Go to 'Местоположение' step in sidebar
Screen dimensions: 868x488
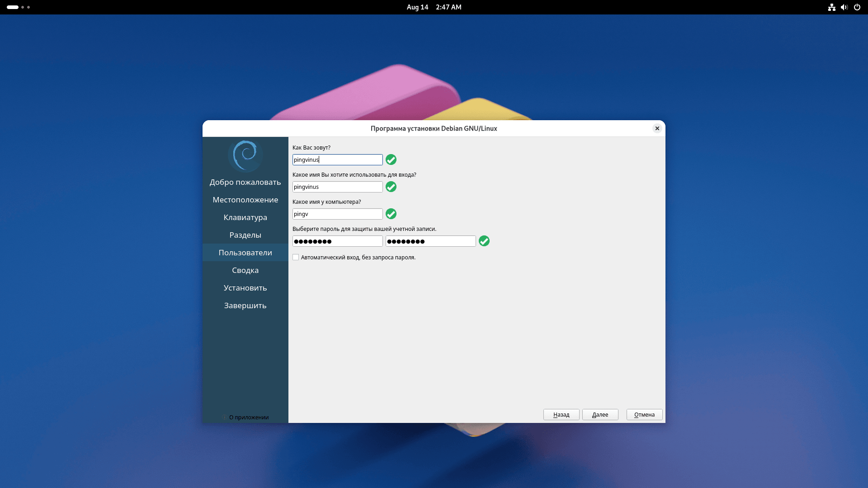[245, 200]
